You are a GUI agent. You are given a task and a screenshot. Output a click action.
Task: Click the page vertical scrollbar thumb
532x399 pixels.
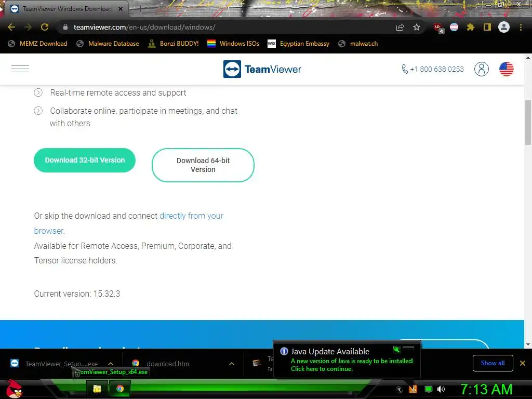[x=528, y=123]
